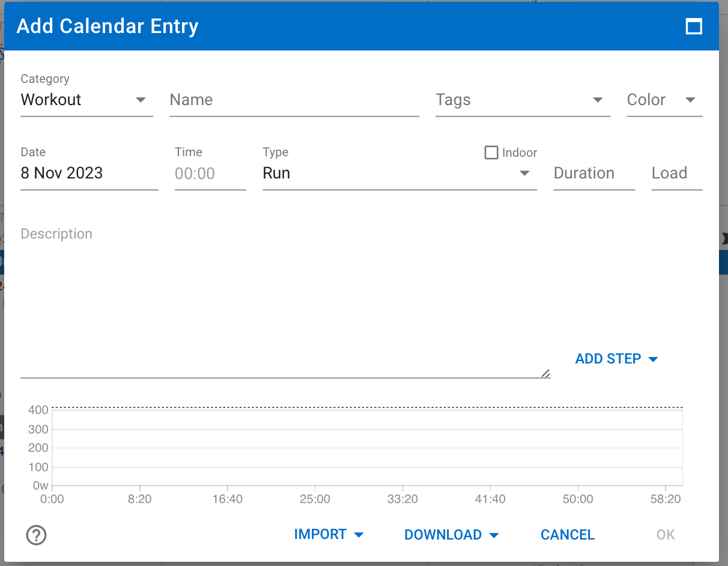The height and width of the screenshot is (566, 728).
Task: Open the Category dropdown showing Workout
Action: coord(86,100)
